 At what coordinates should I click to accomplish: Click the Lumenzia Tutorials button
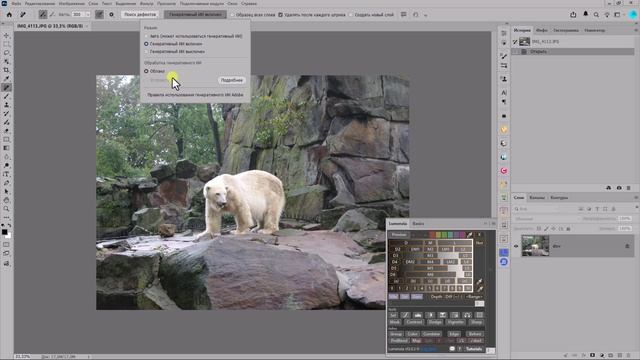474,349
